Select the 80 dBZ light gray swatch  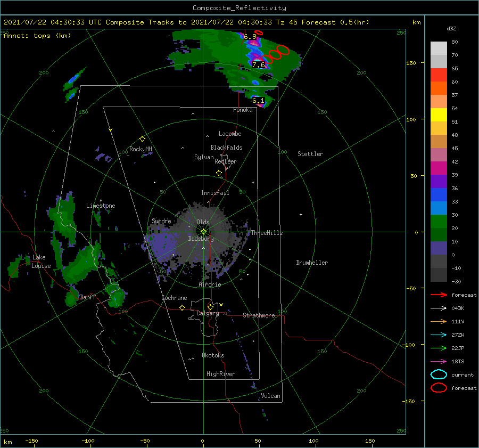point(439,48)
